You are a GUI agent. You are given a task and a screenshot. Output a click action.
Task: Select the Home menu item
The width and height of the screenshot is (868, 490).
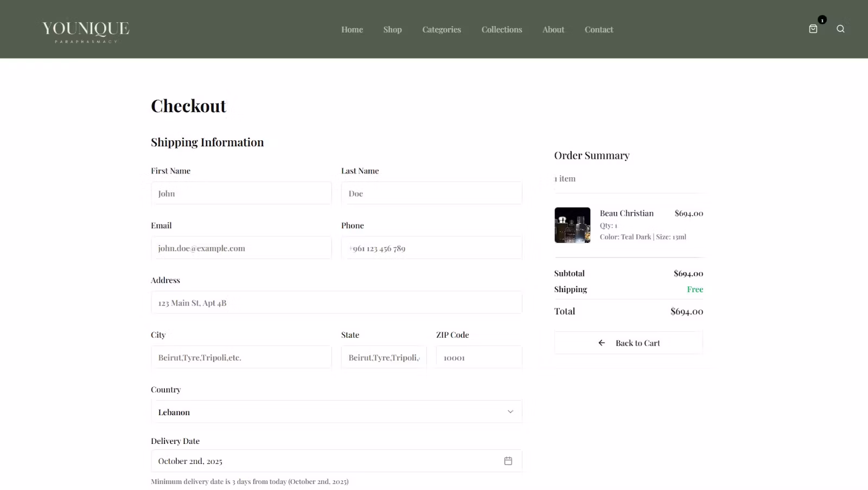[x=352, y=29]
